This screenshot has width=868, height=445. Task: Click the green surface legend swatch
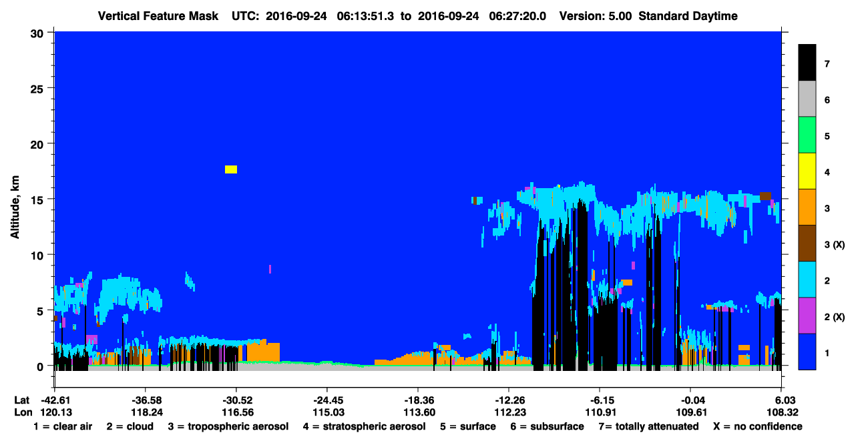click(x=807, y=135)
